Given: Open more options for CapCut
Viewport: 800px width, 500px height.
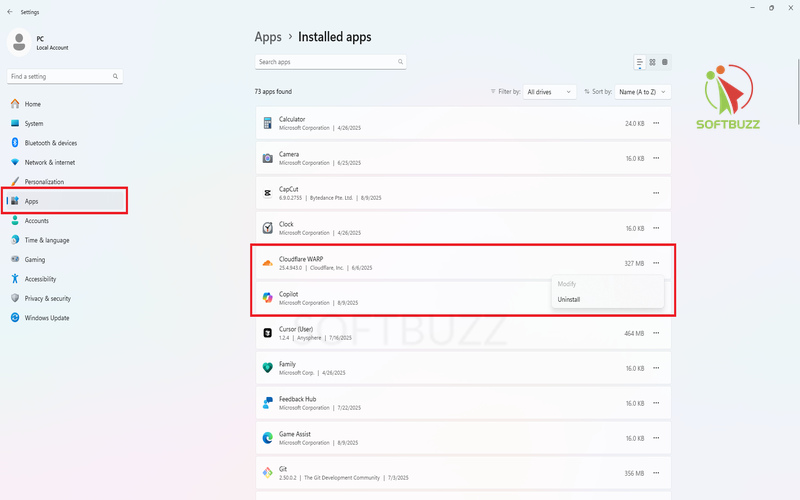Looking at the screenshot, I should pos(656,193).
